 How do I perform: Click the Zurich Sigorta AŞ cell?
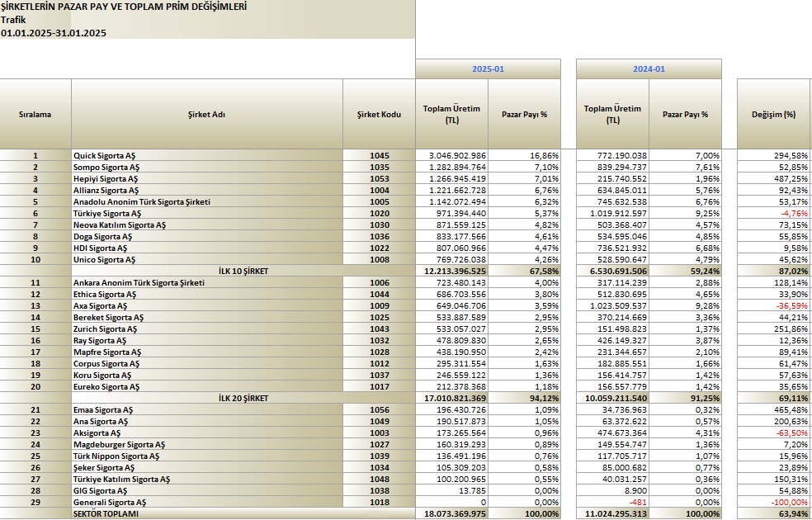(207, 329)
